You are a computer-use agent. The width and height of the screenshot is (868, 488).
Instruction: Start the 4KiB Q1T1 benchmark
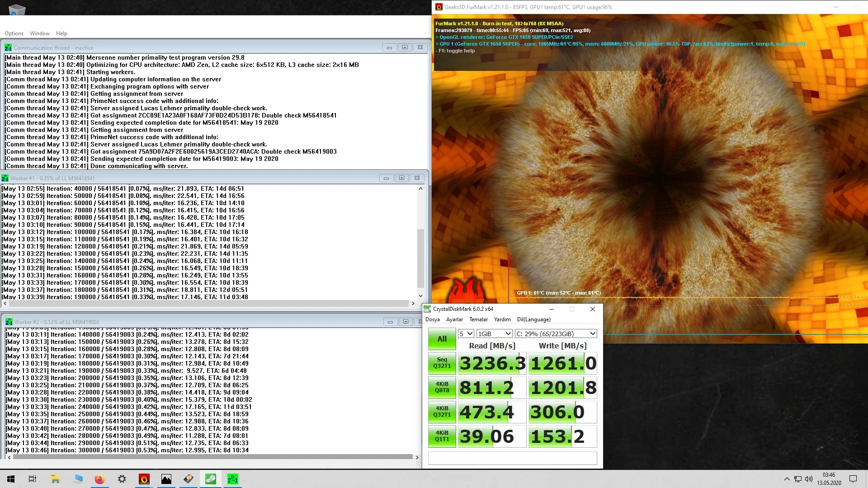point(442,436)
